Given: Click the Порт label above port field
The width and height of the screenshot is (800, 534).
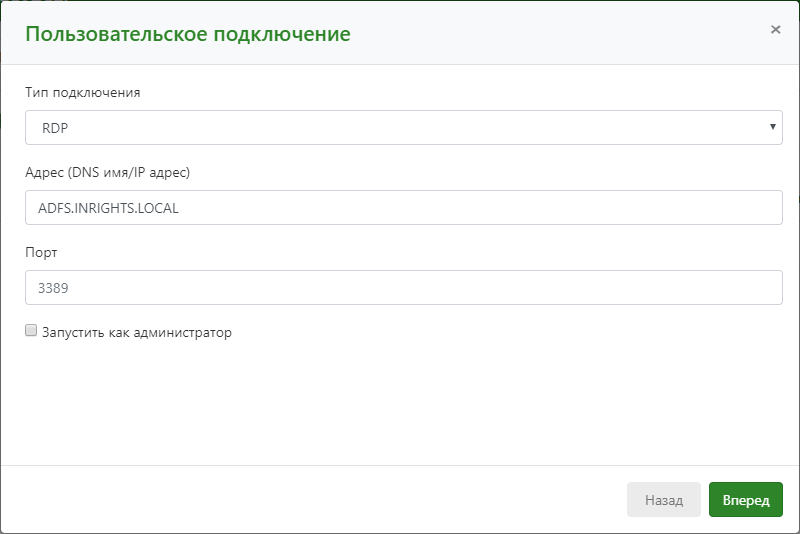Looking at the screenshot, I should coord(41,252).
